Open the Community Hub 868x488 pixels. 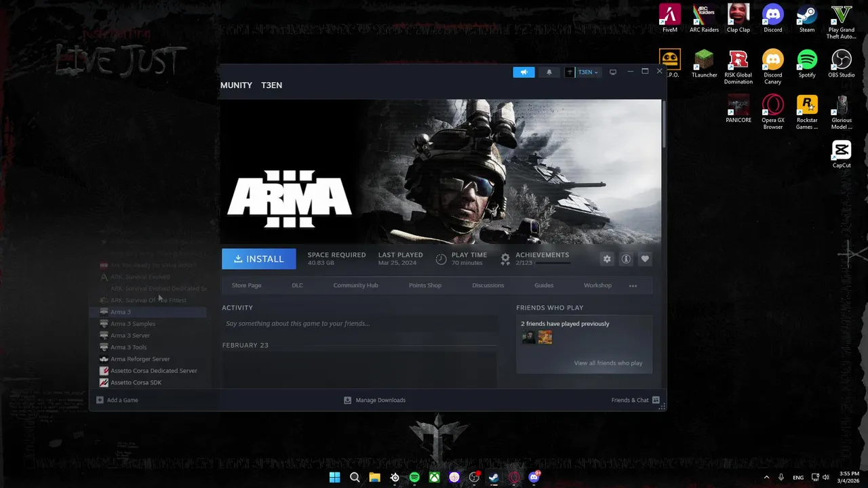[355, 285]
